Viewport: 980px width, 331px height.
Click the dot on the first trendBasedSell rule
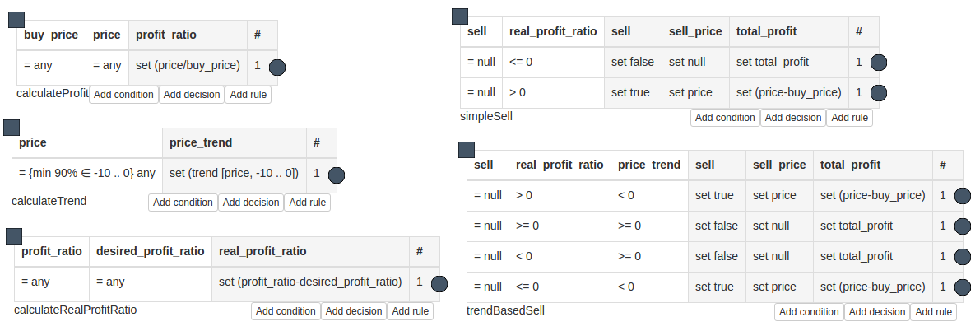click(963, 196)
